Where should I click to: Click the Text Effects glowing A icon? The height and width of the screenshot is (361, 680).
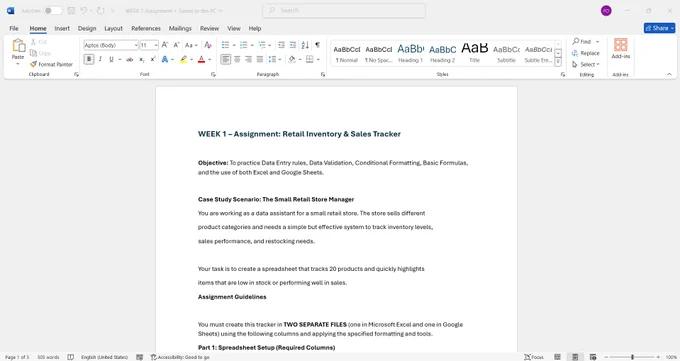[x=165, y=59]
